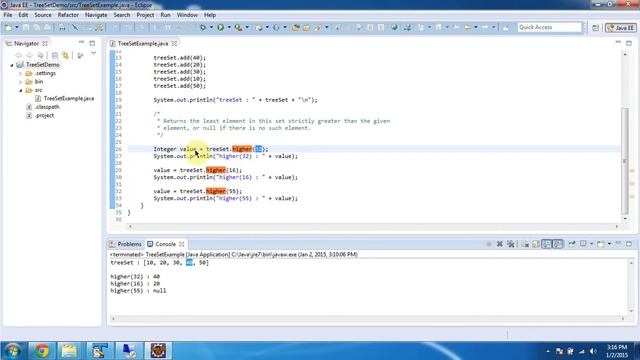Image resolution: width=640 pixels, height=360 pixels.
Task: Toggle Show Console on standard output
Action: [547, 244]
